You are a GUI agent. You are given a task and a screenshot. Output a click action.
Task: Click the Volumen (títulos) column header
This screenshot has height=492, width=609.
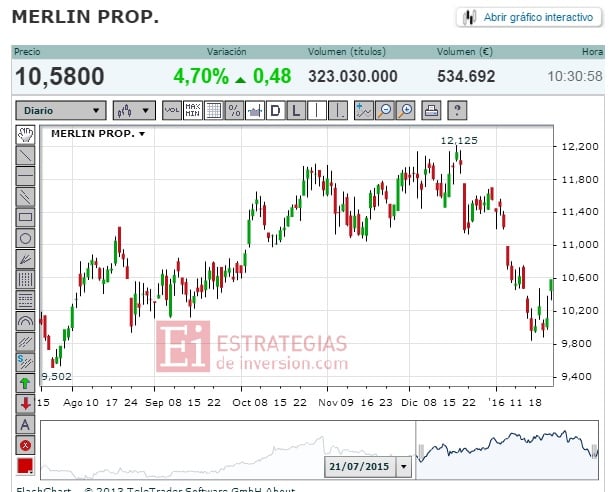[x=347, y=52]
